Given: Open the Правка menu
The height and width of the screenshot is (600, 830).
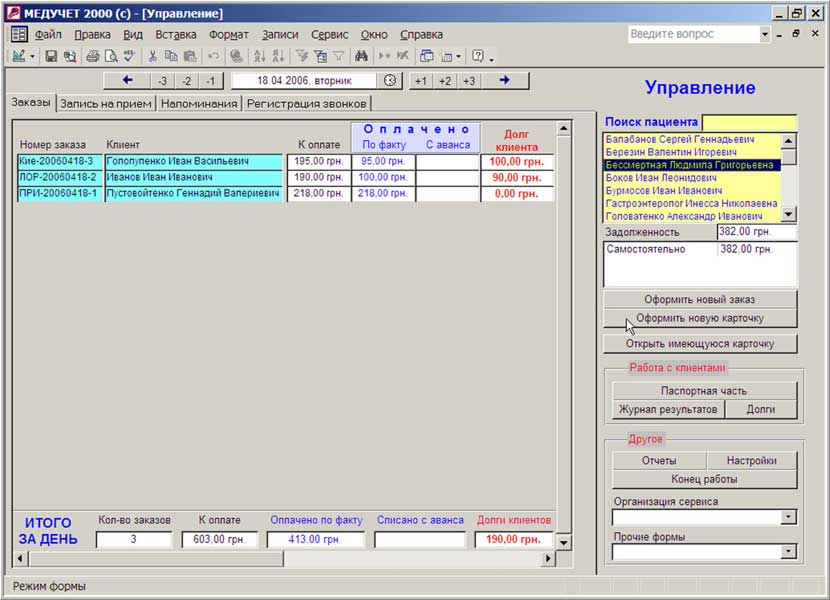Looking at the screenshot, I should click(92, 34).
